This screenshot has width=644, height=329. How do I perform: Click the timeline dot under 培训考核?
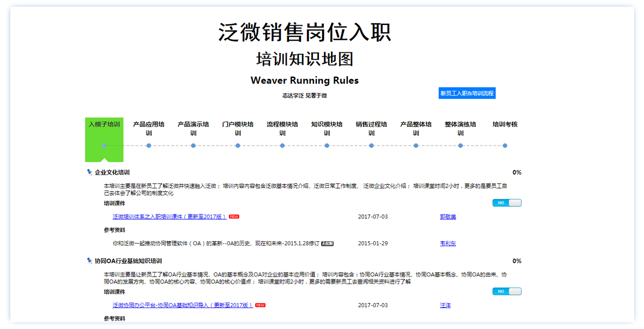tap(505, 145)
